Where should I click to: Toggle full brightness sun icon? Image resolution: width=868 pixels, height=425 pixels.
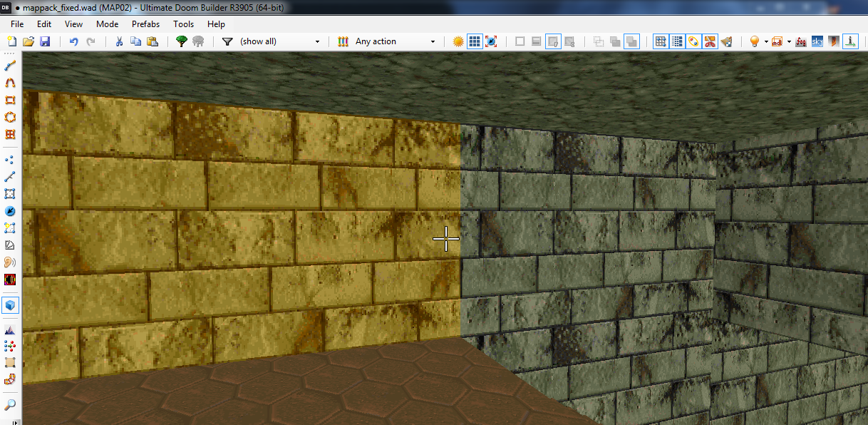pos(458,41)
